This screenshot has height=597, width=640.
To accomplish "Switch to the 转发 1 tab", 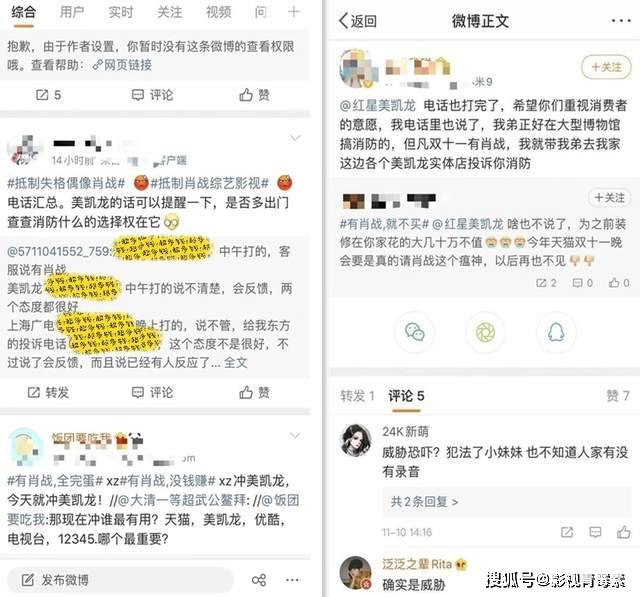I will pyautogui.click(x=358, y=395).
